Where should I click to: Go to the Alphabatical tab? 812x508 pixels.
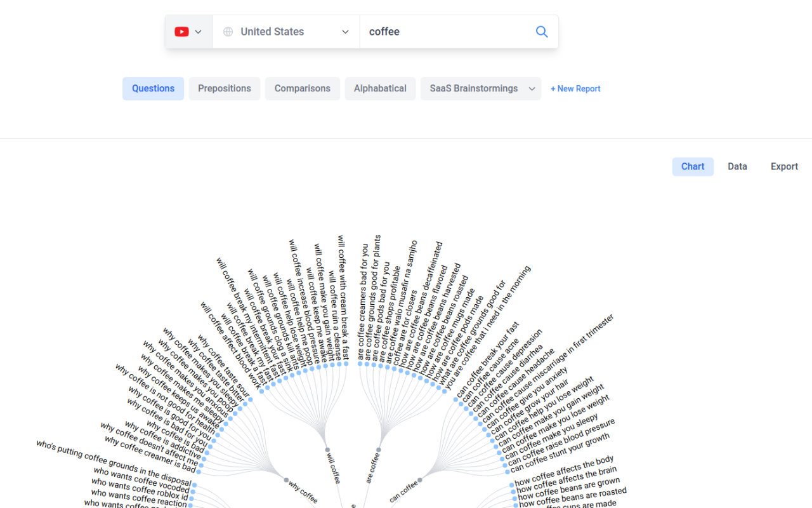click(380, 89)
